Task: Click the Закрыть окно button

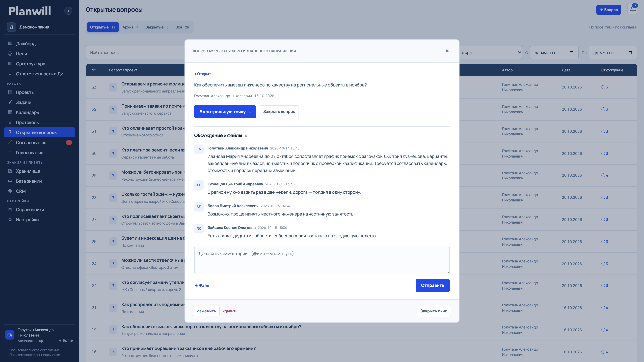Action: pos(434,311)
